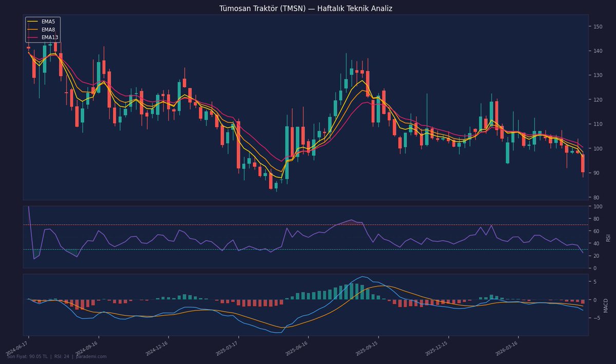Click the 100 label on the price axis

[599, 149]
